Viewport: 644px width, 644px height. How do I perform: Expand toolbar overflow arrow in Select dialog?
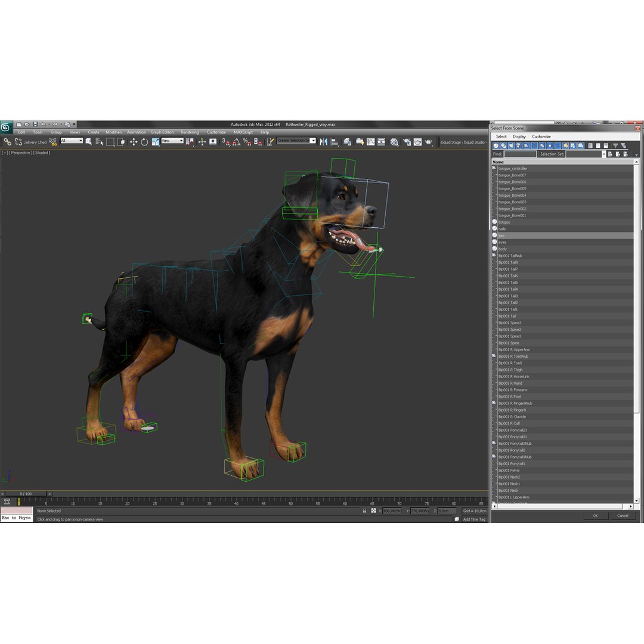(636, 155)
